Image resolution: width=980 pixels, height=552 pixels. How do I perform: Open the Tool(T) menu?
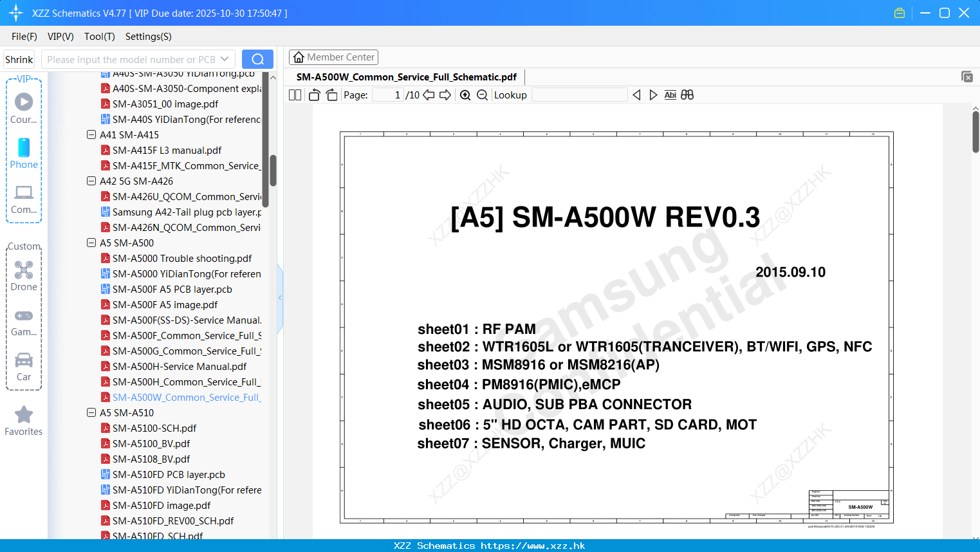(x=100, y=37)
